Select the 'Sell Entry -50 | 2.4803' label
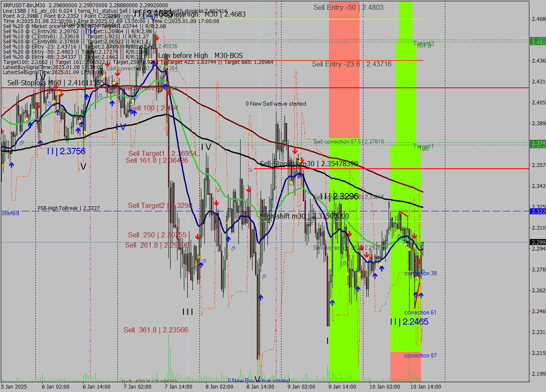546x392 pixels. (349, 7)
